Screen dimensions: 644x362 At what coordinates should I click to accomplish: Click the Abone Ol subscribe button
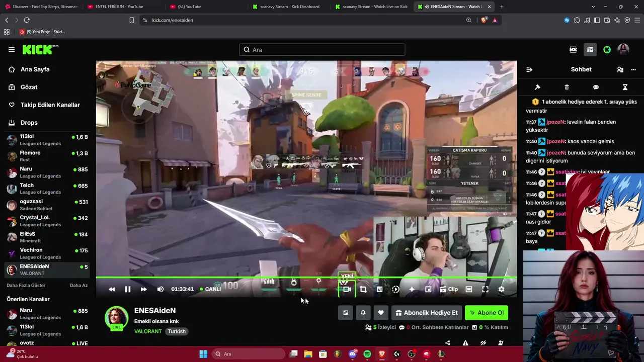487,313
